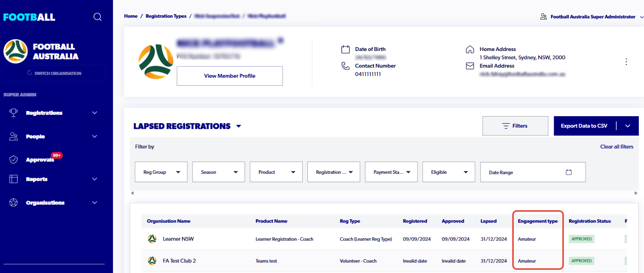Click the Organisations football icon
This screenshot has height=273, width=644.
tap(13, 203)
